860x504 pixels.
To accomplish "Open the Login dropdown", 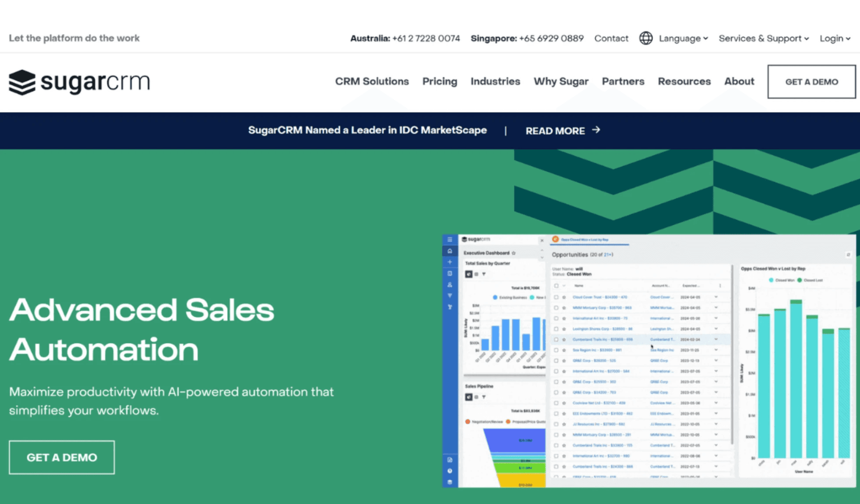I will (x=835, y=38).
